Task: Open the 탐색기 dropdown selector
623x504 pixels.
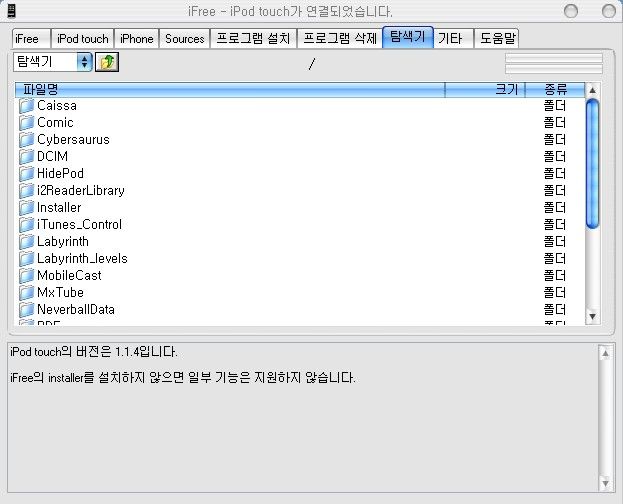Action: click(x=53, y=62)
